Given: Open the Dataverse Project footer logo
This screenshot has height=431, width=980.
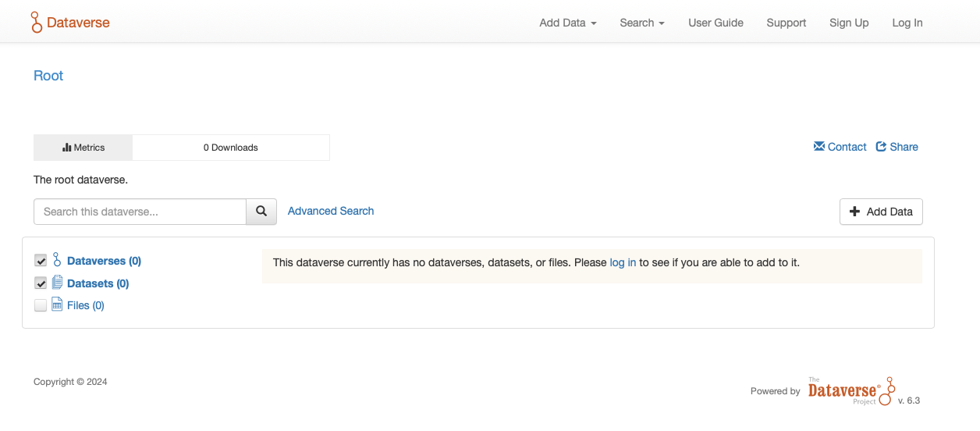Looking at the screenshot, I should click(850, 390).
